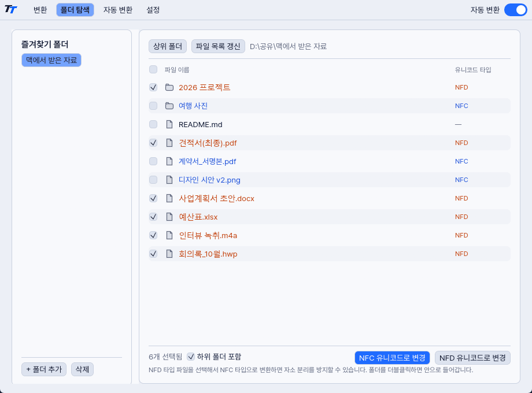Click the + 폴더 추가 button

44,369
